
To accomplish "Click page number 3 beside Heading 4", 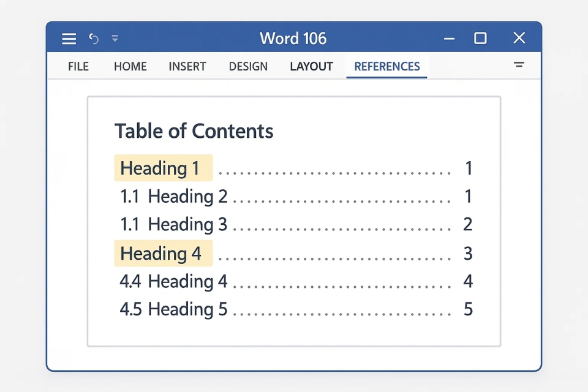I will (x=467, y=253).
